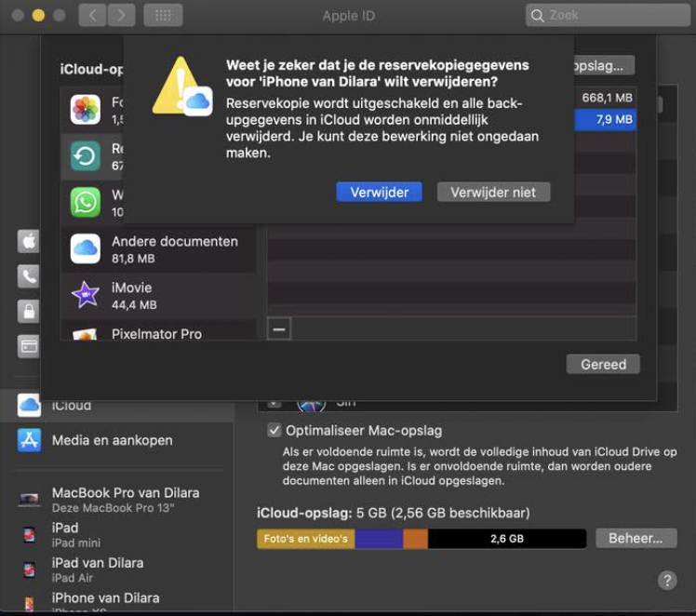The image size is (696, 616).
Task: Go back with the left arrow
Action: [x=92, y=16]
